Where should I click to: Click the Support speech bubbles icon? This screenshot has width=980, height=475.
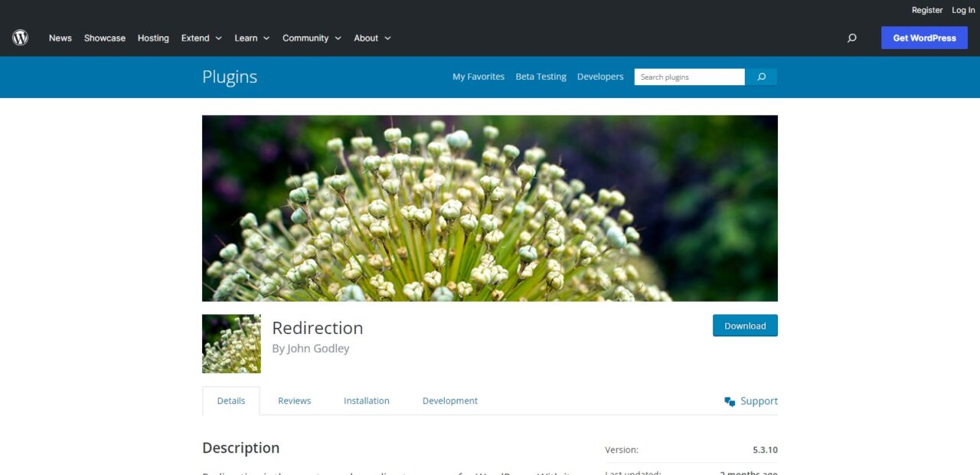click(x=730, y=401)
